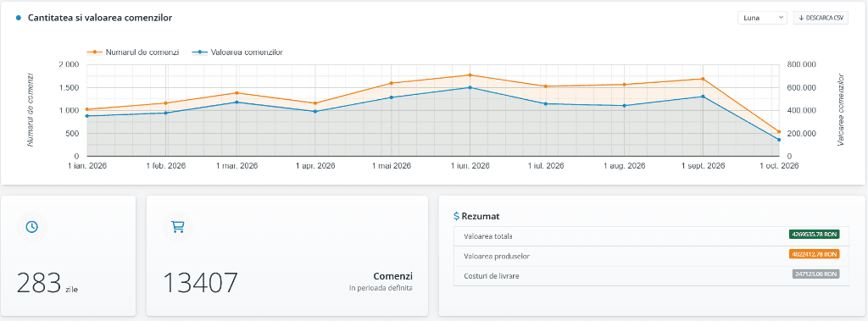This screenshot has width=868, height=321.
Task: Click the Cantitatea si valoarea comenzilor title
Action: (100, 18)
